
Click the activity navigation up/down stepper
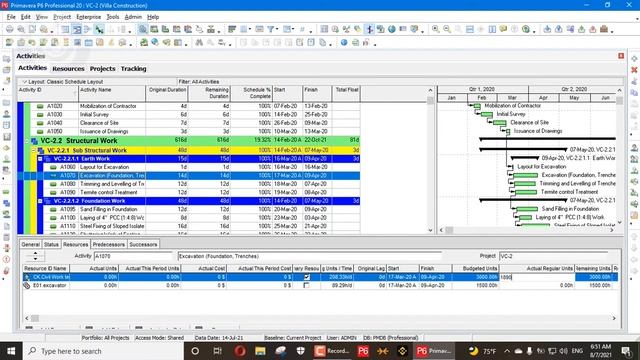click(36, 256)
